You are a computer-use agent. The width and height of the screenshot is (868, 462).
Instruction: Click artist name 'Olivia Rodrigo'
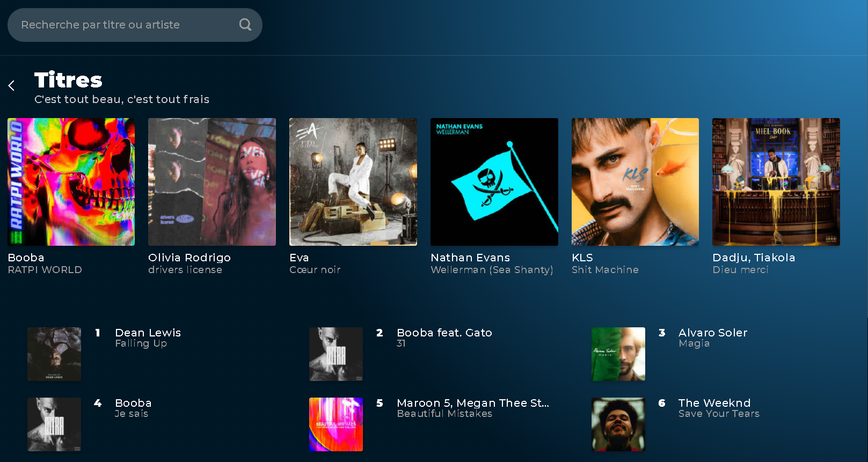pyautogui.click(x=189, y=258)
